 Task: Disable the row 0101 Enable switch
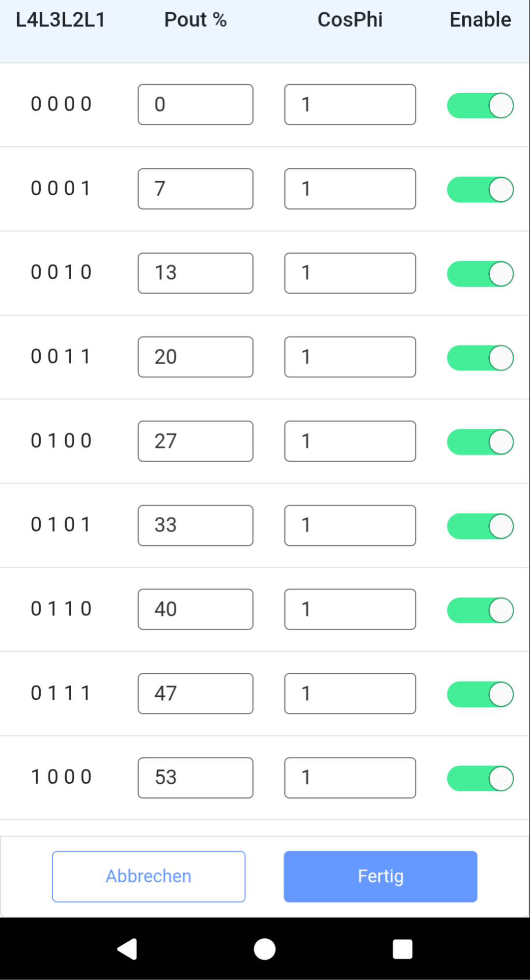[x=480, y=526]
